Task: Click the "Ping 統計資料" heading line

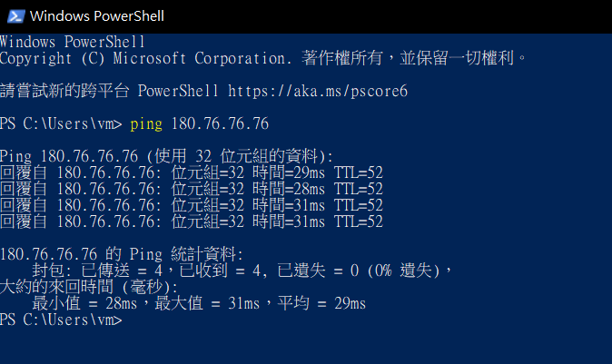Action: coord(122,254)
